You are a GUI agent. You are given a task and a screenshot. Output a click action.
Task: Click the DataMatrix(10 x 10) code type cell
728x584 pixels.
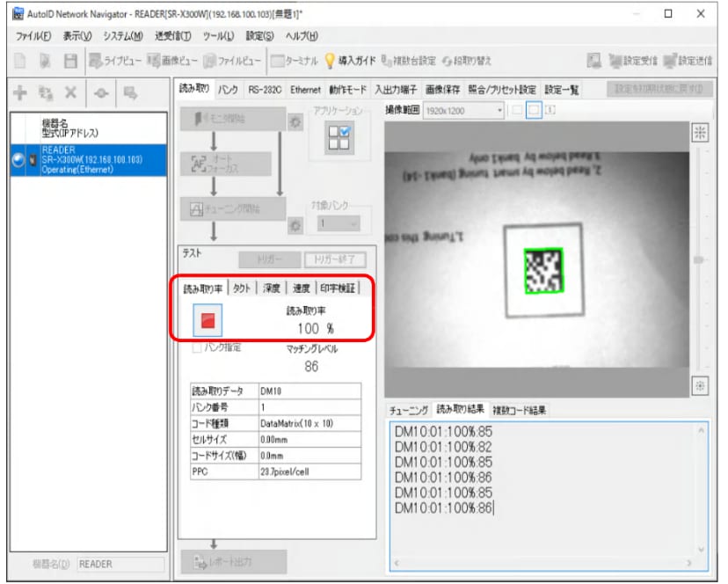(309, 423)
